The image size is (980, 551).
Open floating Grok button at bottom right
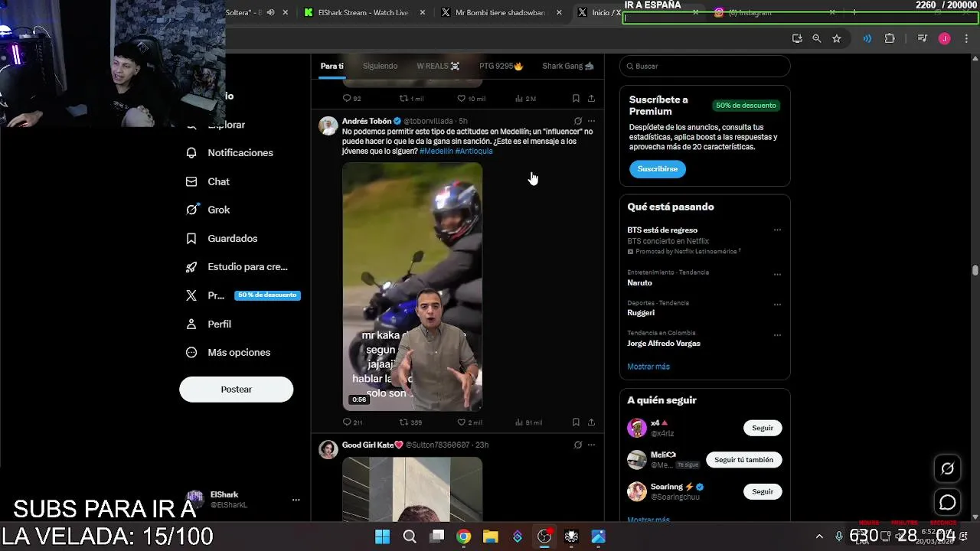tap(948, 469)
